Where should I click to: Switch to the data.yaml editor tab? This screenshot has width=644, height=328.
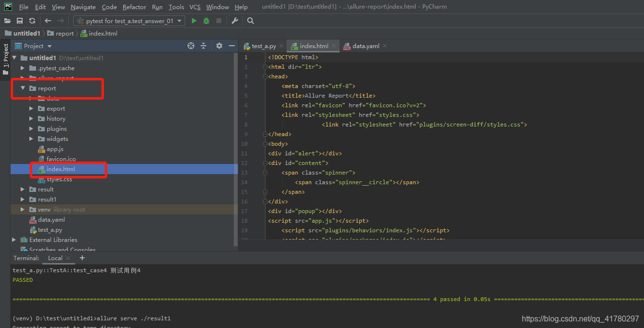coord(366,46)
